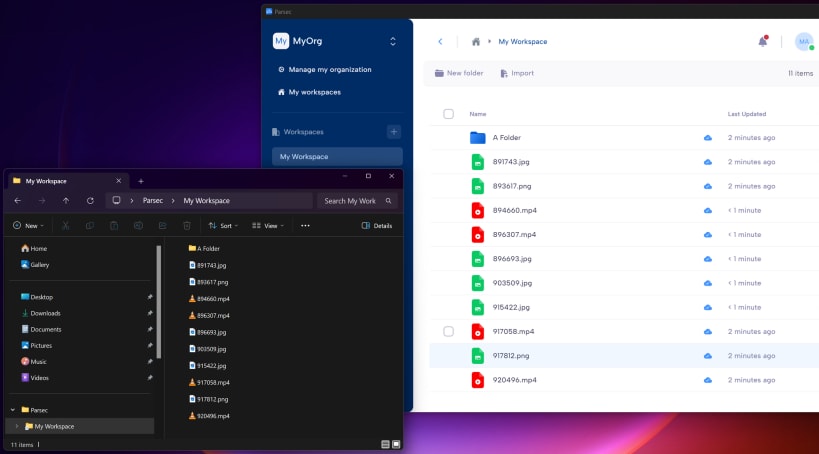Open Home in Explorer navigation pane

[34, 249]
